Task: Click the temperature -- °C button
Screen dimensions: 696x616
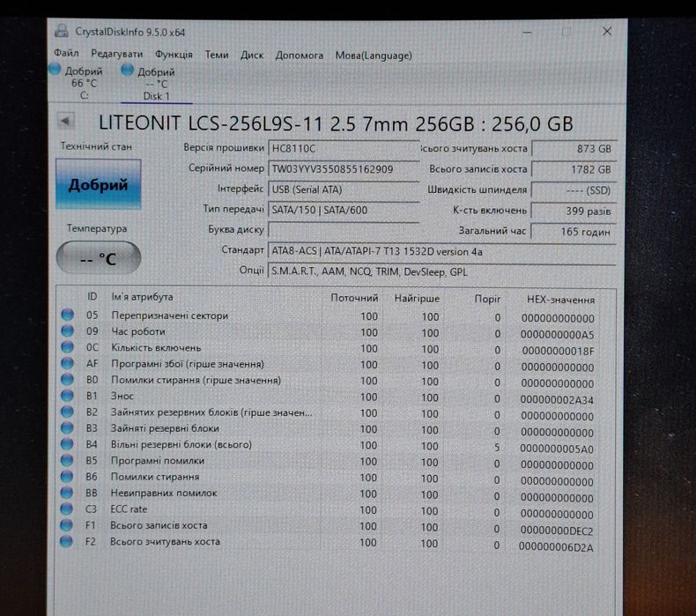Action: (x=98, y=258)
